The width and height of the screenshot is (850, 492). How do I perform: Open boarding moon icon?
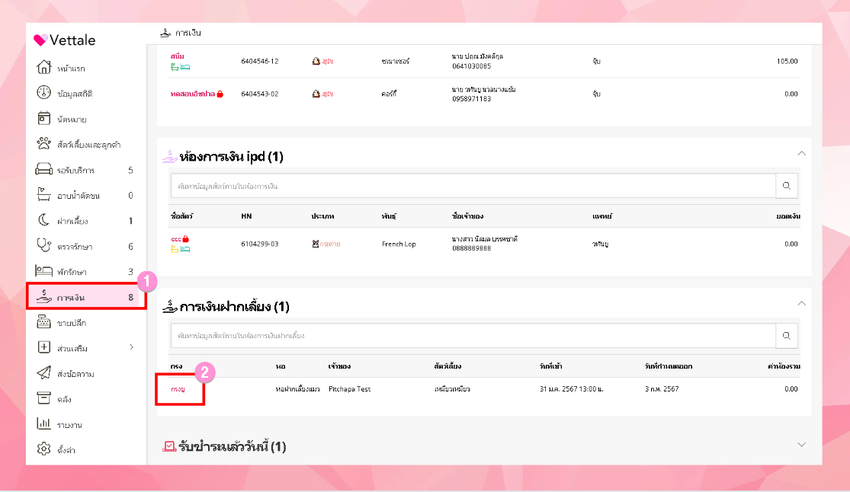pyautogui.click(x=44, y=220)
